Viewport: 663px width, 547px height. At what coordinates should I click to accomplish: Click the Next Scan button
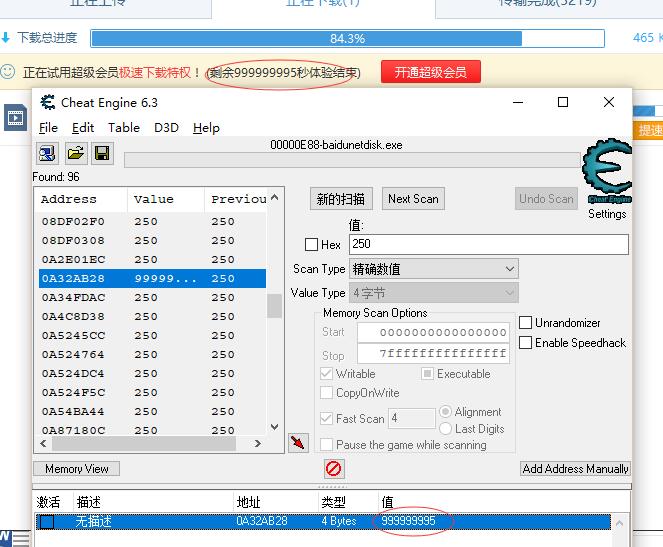click(x=413, y=198)
